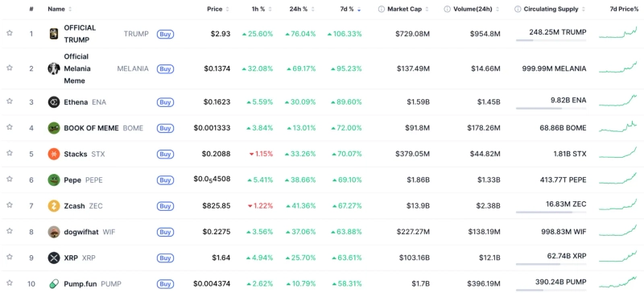Click the $103.16B XRP market cap

[x=415, y=258]
